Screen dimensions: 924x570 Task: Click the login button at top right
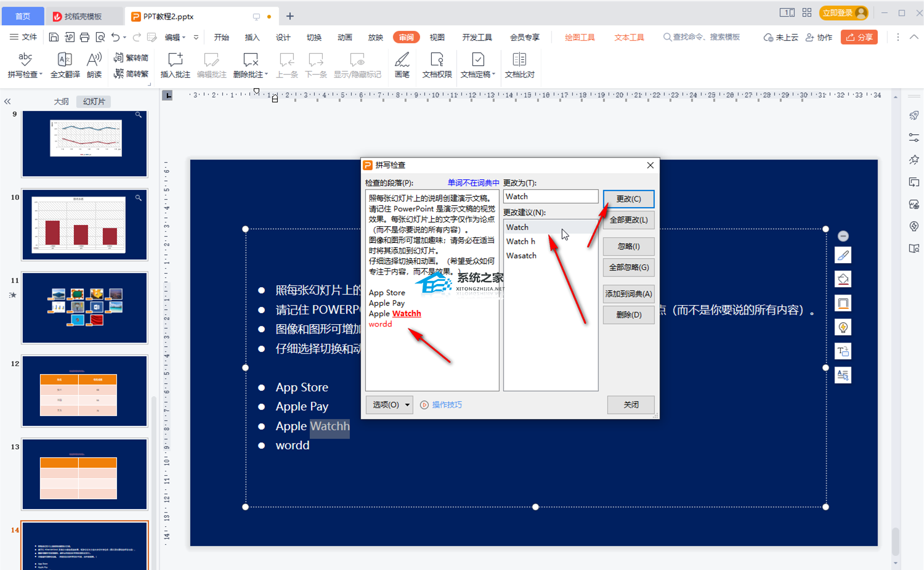844,13
